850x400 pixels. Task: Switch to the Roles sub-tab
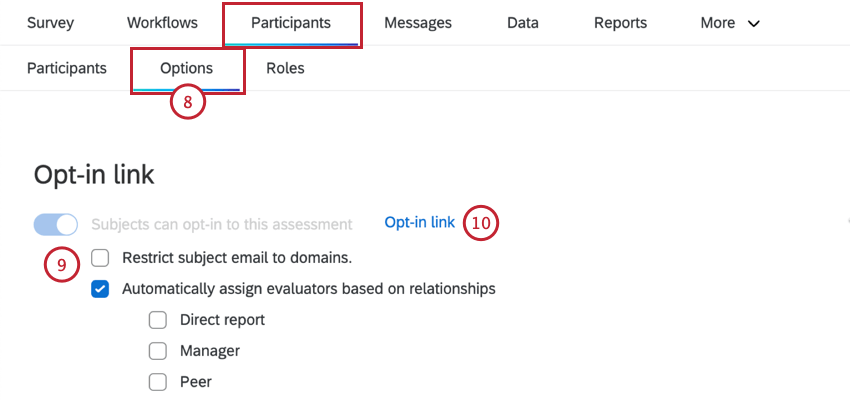pos(285,68)
